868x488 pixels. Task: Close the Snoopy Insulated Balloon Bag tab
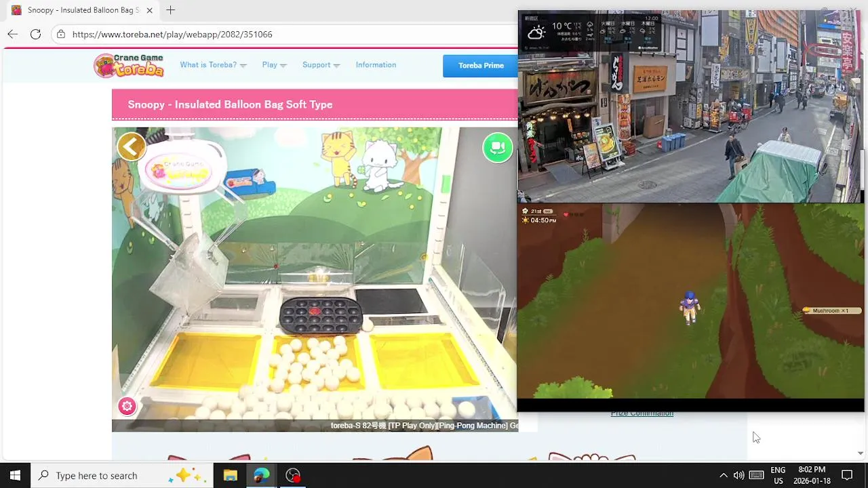[149, 10]
